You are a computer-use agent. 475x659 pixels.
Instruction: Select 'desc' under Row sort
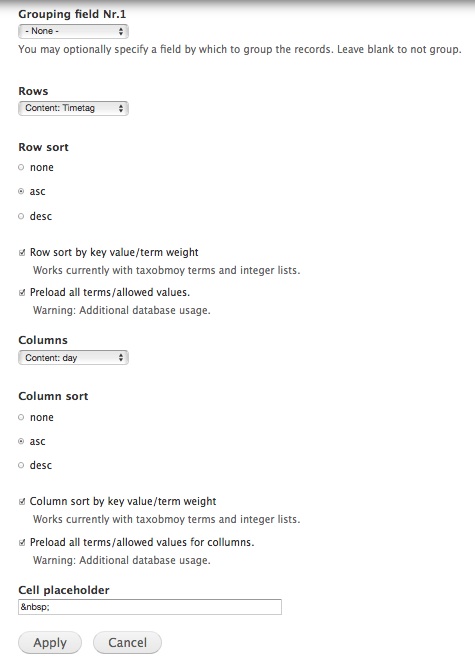click(x=21, y=216)
